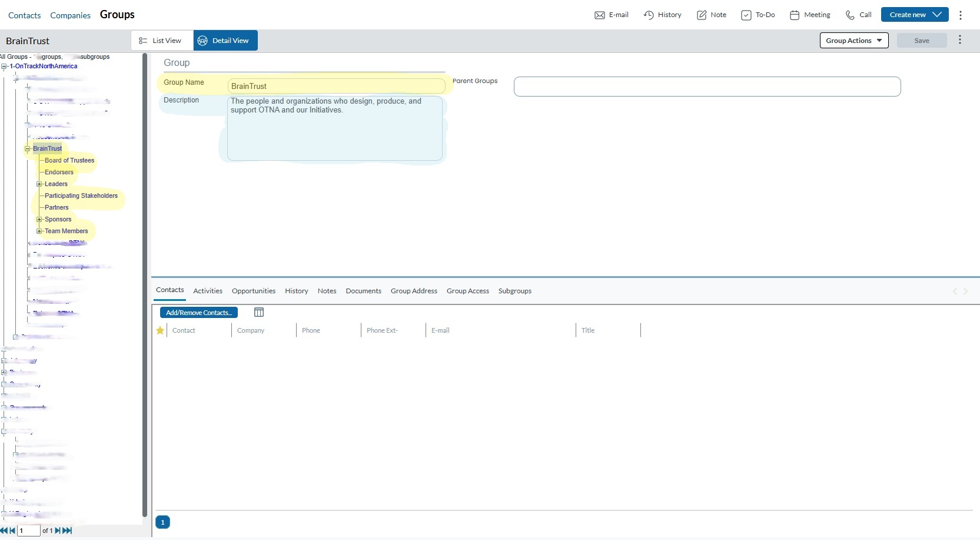This screenshot has width=980, height=540.
Task: Schedule a Meeting via calendar icon
Action: tap(795, 15)
